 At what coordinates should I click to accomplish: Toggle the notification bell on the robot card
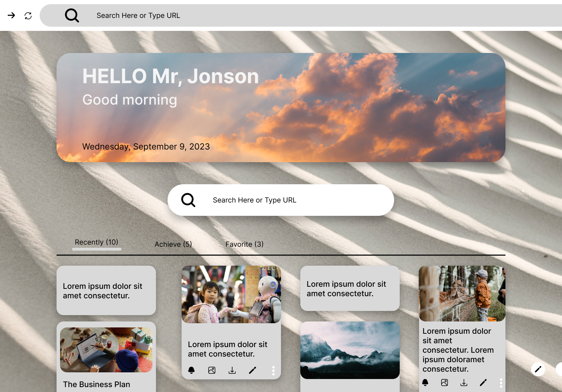[192, 370]
